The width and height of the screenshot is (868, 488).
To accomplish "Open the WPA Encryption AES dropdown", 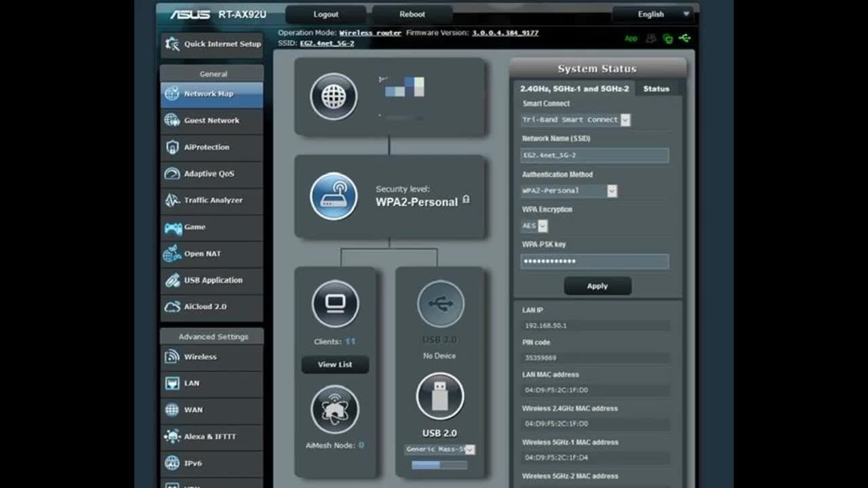I will 534,226.
